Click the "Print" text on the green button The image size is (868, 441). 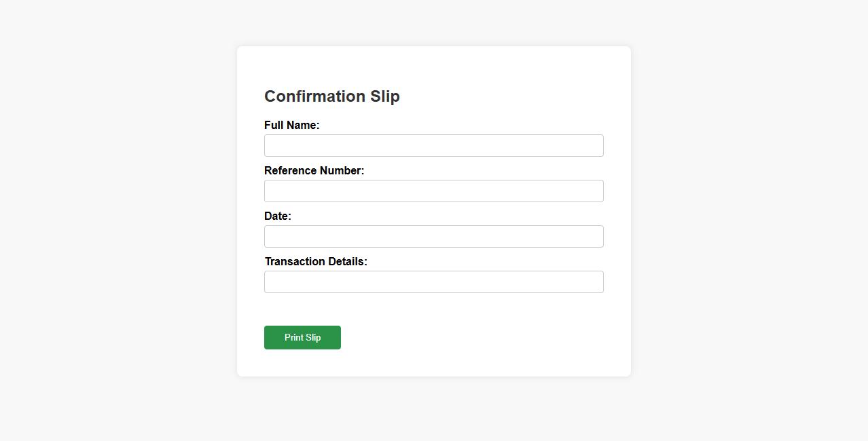click(x=293, y=338)
